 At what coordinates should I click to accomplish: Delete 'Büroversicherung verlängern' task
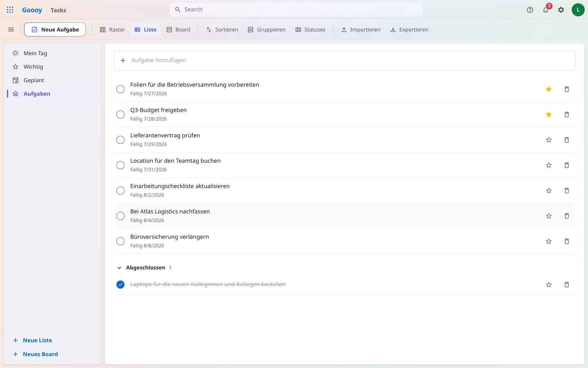(567, 241)
